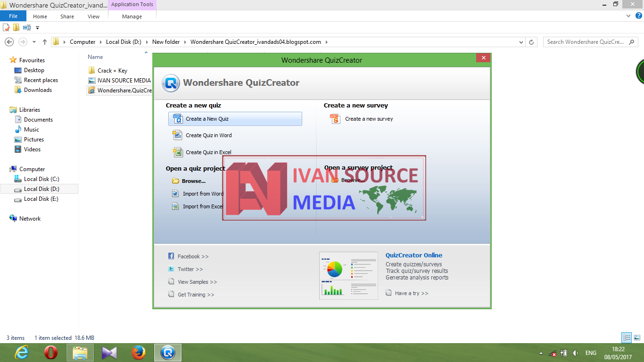Open Favourites in navigation pane
644x362 pixels.
32,60
